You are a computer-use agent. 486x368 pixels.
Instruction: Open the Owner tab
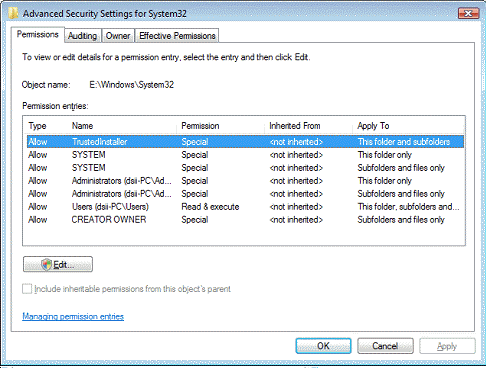click(118, 36)
